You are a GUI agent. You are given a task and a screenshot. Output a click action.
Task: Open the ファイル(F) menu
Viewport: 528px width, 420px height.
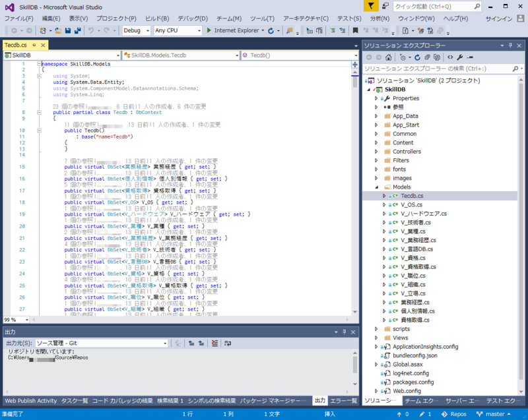tap(19, 18)
